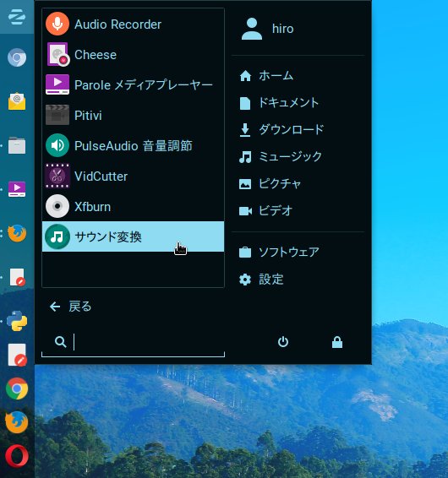Image resolution: width=448 pixels, height=478 pixels.
Task: Open ダウンロード folder link
Action: [281, 129]
